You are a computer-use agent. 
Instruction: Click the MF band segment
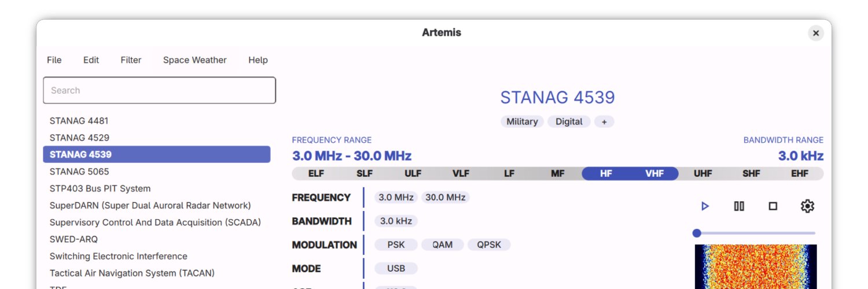tap(558, 173)
